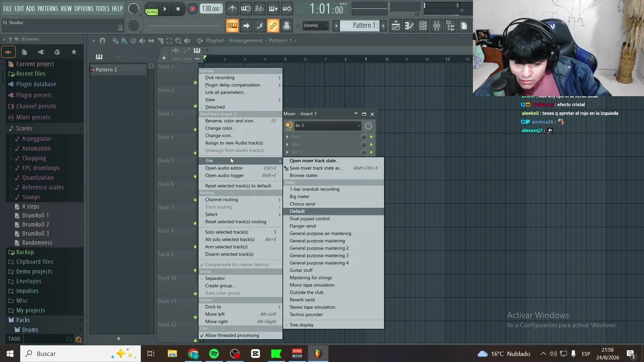
Task: Open the Mixer In 1 input dropdown
Action: coord(328,126)
